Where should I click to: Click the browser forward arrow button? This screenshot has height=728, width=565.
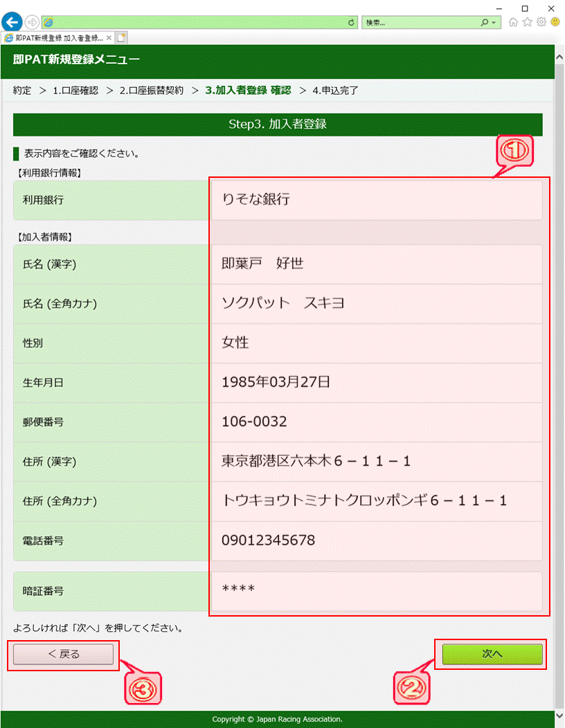pyautogui.click(x=31, y=22)
